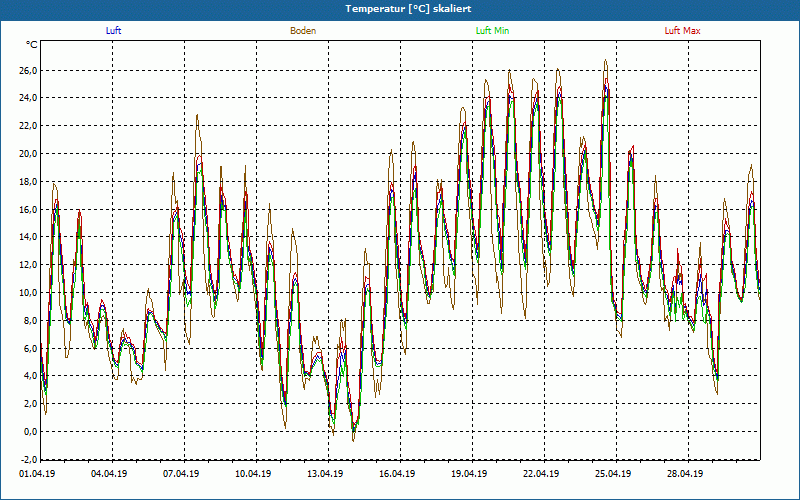This screenshot has width=800, height=500.
Task: Click the 6,0 y-axis value
Action: [30, 348]
